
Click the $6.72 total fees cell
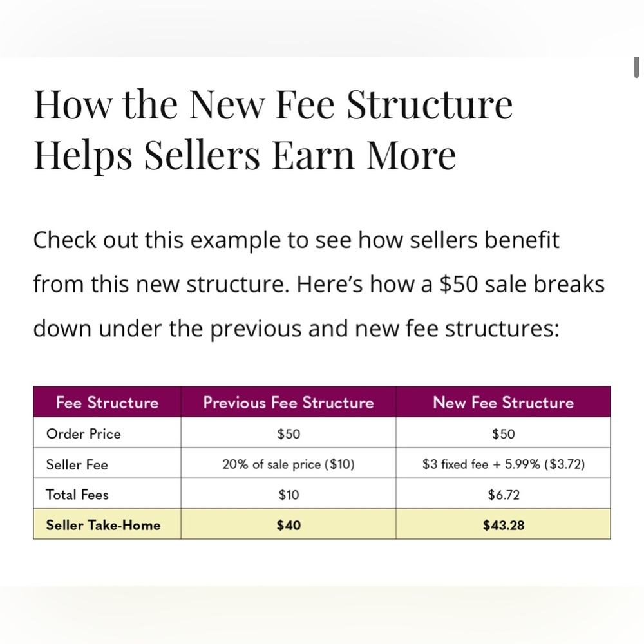503,494
